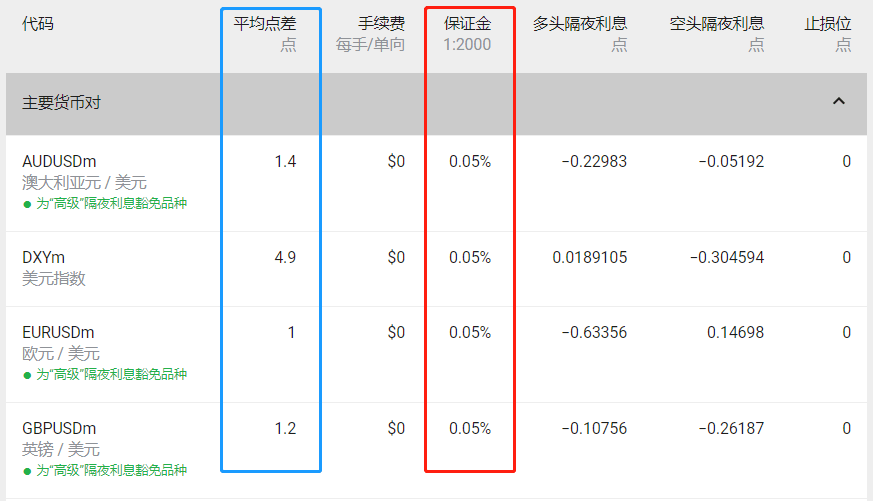Collapse the 主要货币对 section chevron
Screen dimensions: 873x501
[x=838, y=102]
